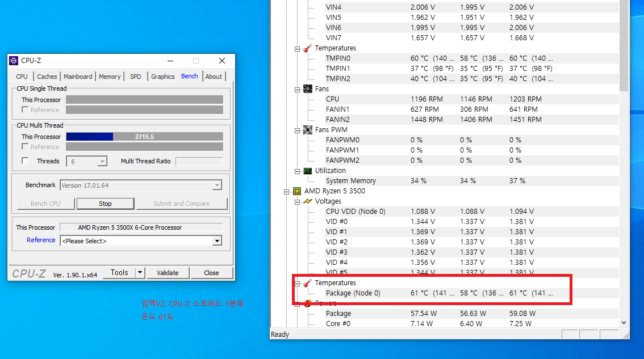Toggle the Multi Thread Reference checkbox
The width and height of the screenshot is (644, 359).
coord(25,146)
